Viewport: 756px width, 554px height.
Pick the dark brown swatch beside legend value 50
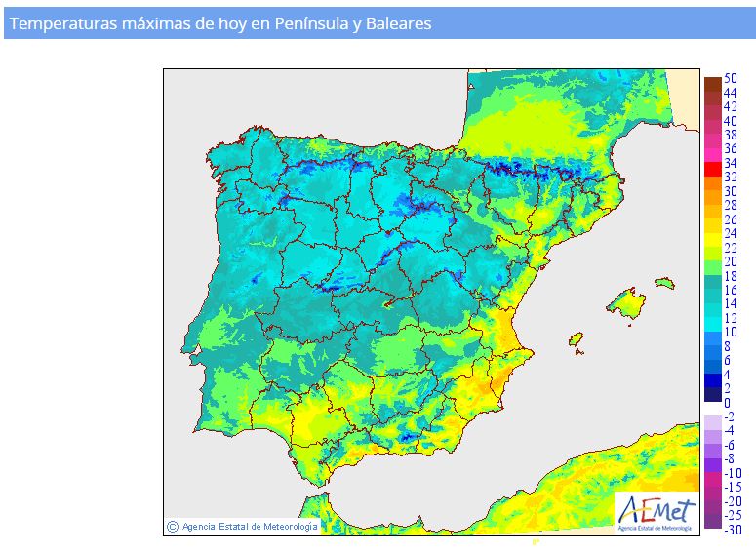click(712, 83)
